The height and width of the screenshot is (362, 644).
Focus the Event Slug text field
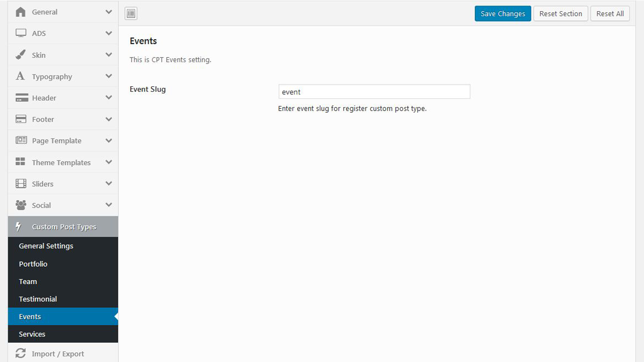pos(374,92)
